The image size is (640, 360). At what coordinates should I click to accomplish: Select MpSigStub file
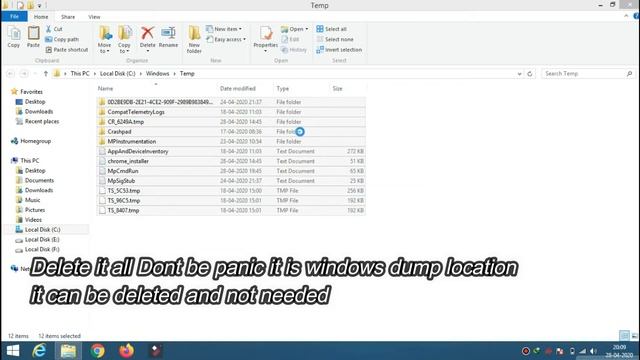coord(121,181)
